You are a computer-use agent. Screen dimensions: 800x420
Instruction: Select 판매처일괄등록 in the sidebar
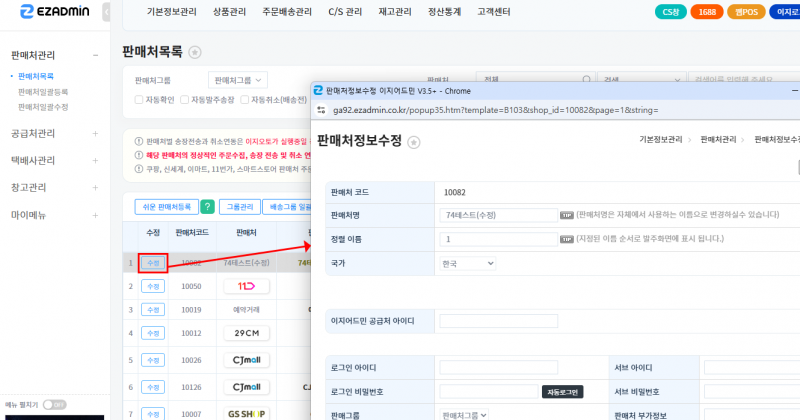coord(43,92)
